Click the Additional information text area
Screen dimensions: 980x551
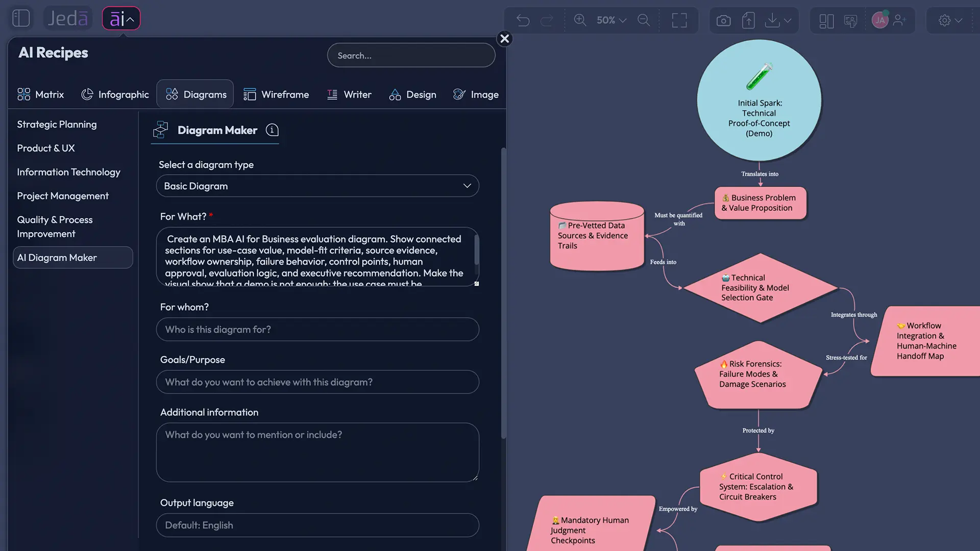317,453
